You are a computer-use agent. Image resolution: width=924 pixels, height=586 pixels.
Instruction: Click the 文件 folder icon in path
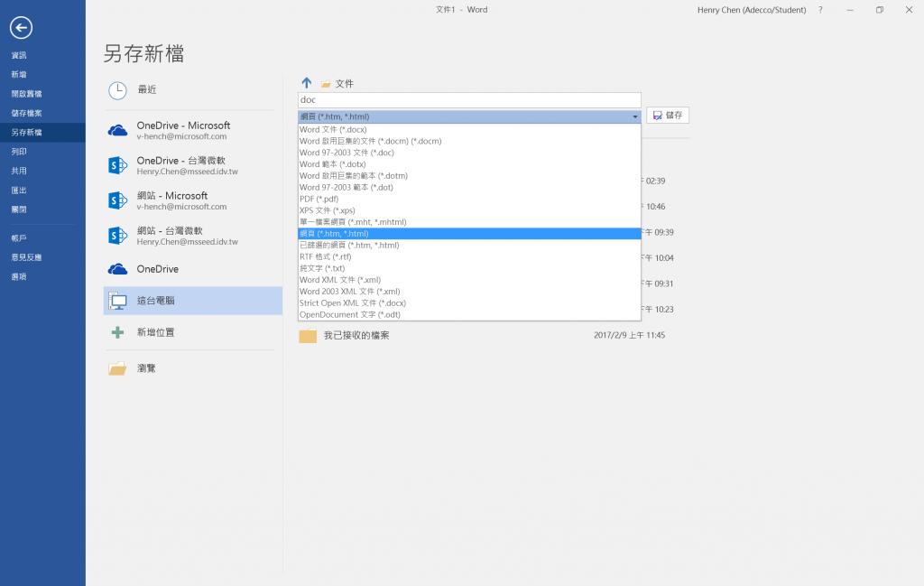[x=326, y=84]
